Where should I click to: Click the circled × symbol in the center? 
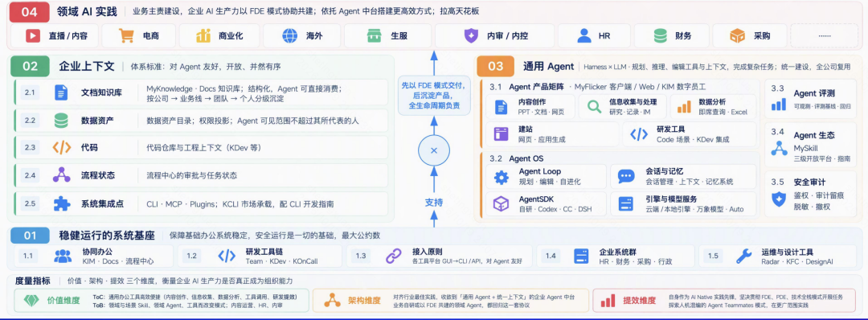434,150
